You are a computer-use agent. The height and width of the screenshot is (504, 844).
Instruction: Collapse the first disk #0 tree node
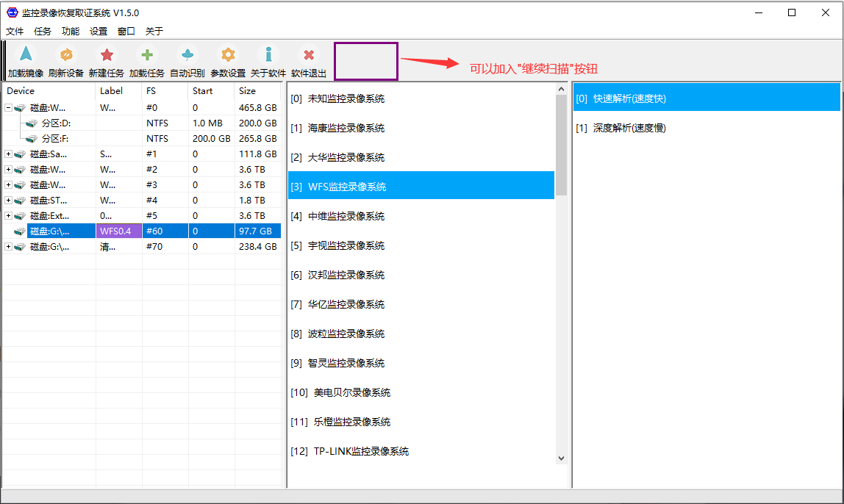click(8, 108)
